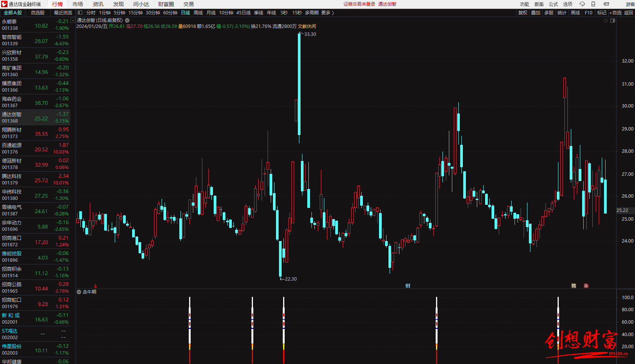
Task: Switch chart to 分时 view
Action: pos(91,13)
